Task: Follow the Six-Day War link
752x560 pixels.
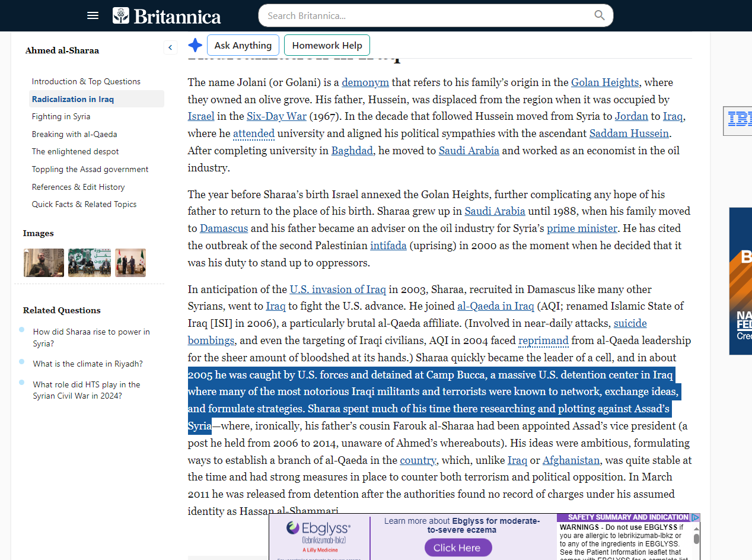Action: pos(276,116)
